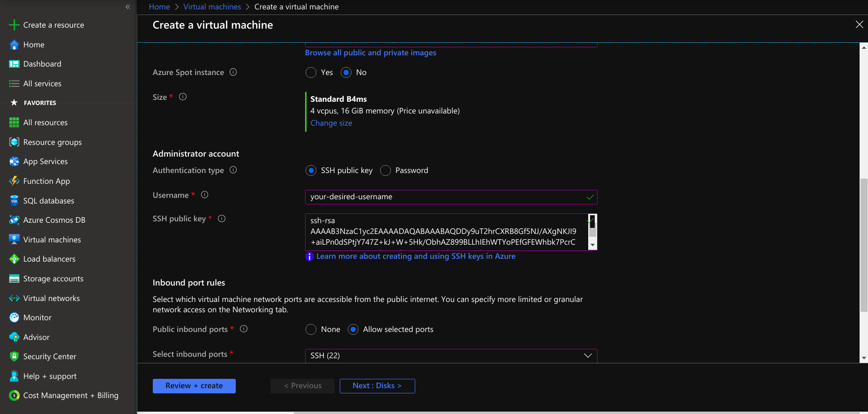Open Virtual machines in the sidebar
The image size is (868, 414).
(52, 240)
